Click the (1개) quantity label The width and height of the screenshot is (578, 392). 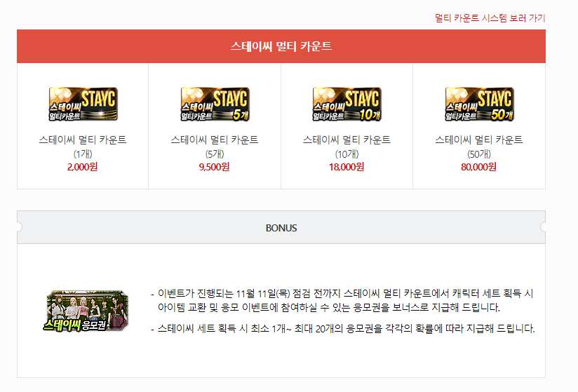83,154
